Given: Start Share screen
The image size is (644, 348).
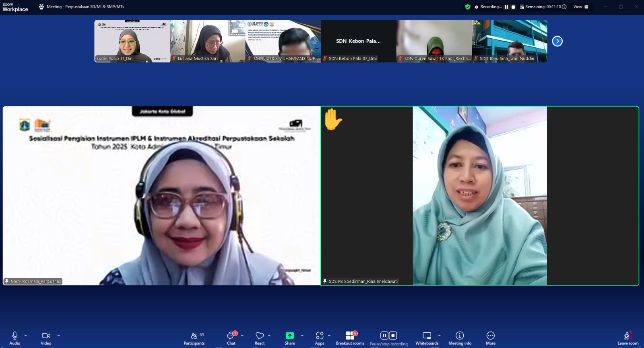Looking at the screenshot, I should pos(290,338).
